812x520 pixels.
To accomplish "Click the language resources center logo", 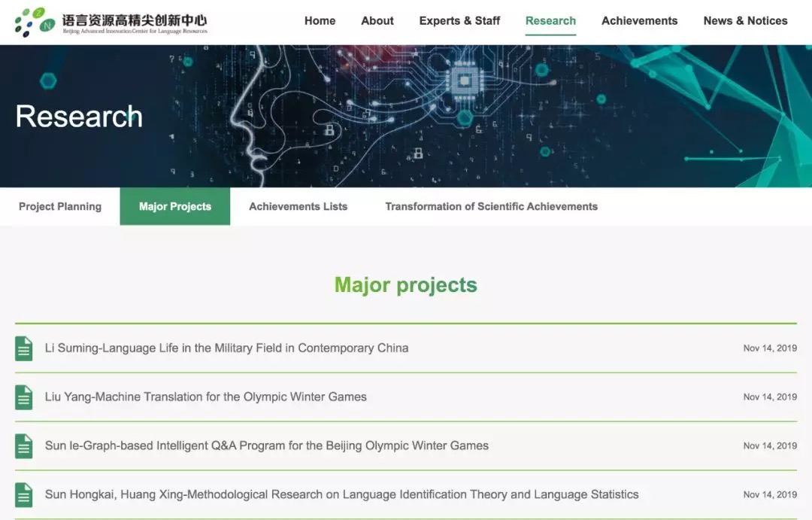I will tap(111, 22).
